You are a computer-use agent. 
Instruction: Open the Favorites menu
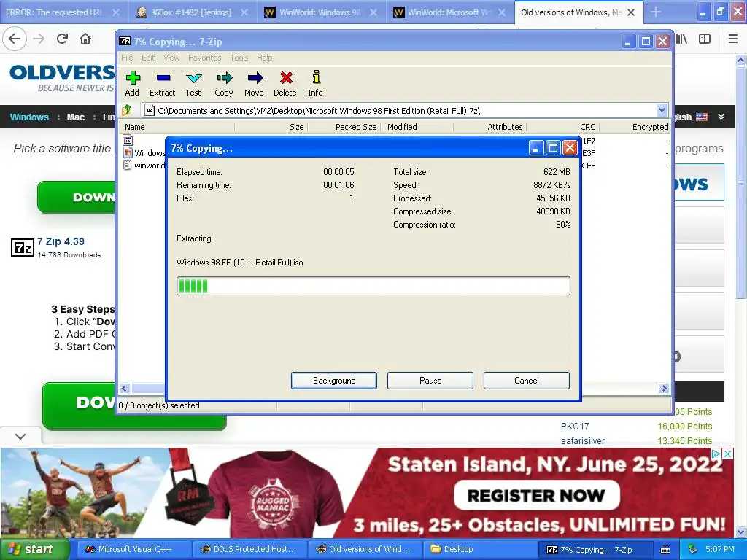click(x=205, y=58)
